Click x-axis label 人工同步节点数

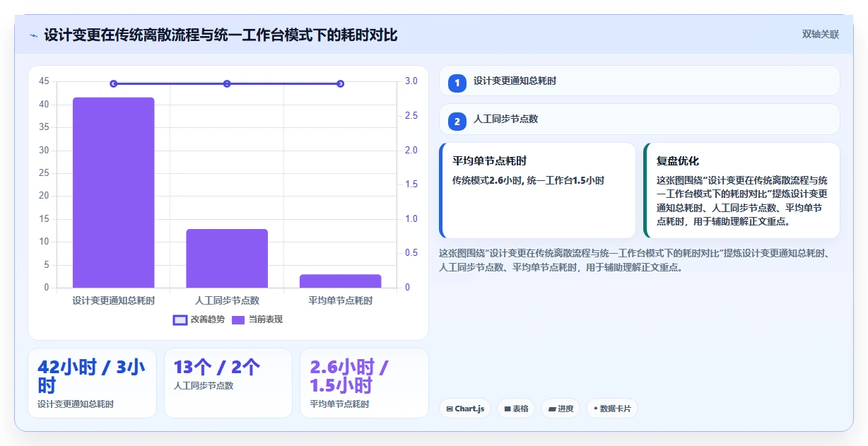point(227,300)
